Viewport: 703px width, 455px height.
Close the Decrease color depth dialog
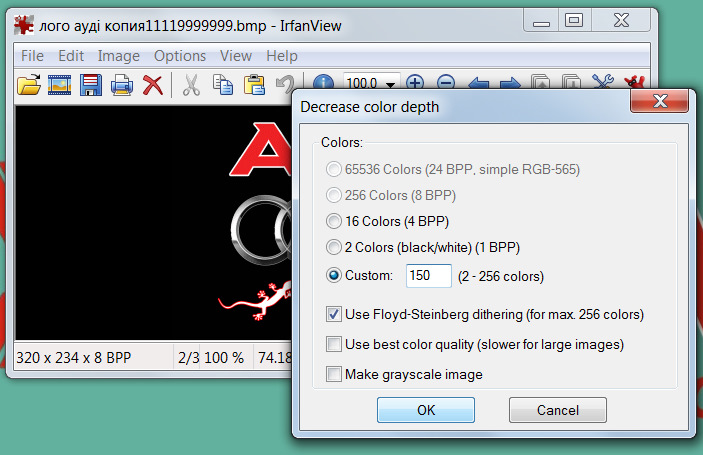tap(659, 100)
